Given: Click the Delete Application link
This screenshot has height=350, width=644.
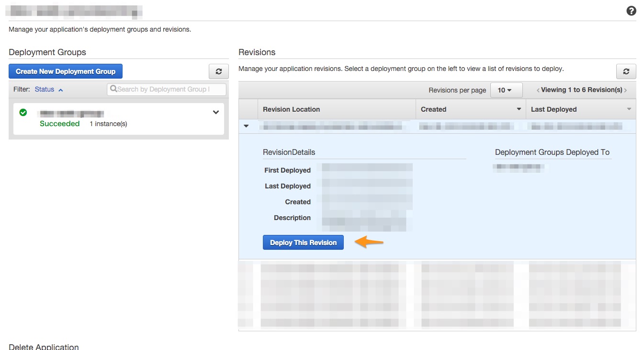Looking at the screenshot, I should tap(43, 346).
